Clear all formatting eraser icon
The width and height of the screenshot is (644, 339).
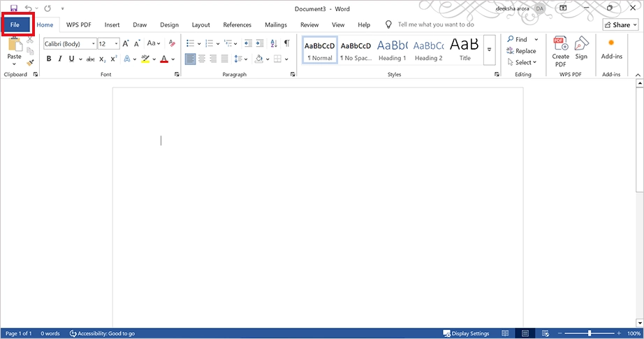pyautogui.click(x=172, y=43)
